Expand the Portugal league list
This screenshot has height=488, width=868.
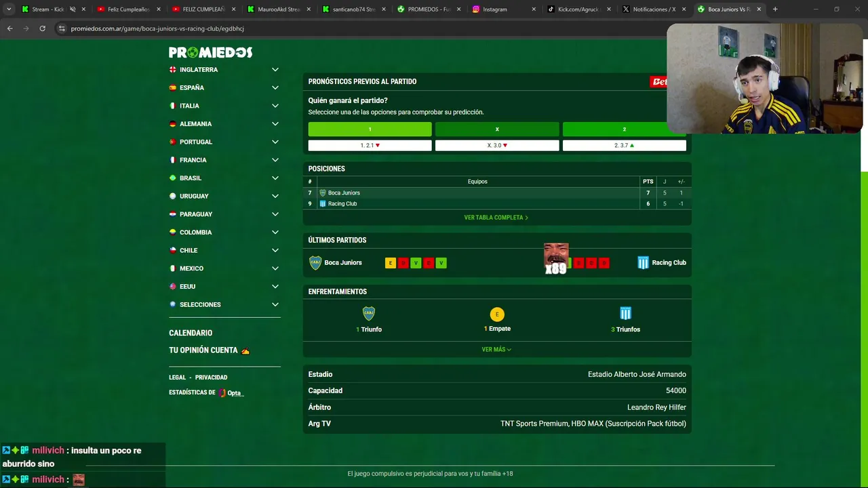pyautogui.click(x=275, y=142)
